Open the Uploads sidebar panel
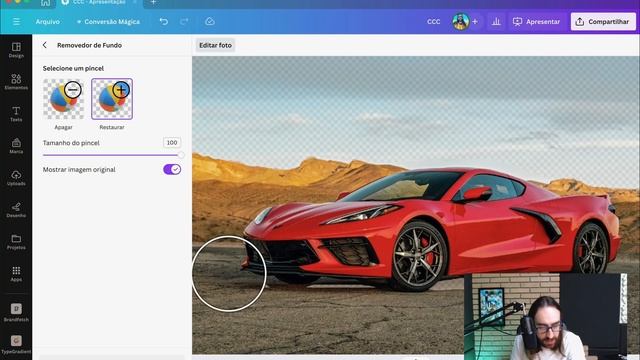The height and width of the screenshot is (360, 640). point(16,178)
